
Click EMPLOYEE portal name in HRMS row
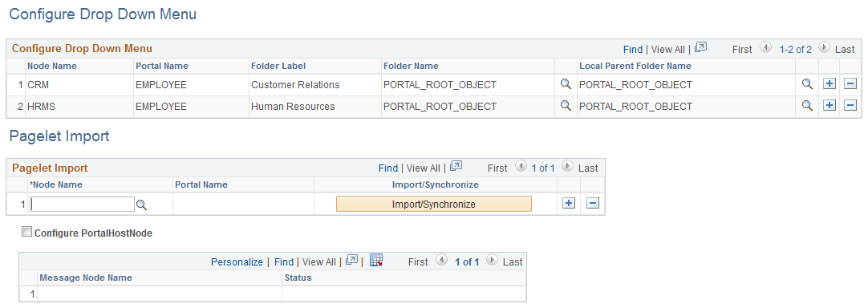161,107
